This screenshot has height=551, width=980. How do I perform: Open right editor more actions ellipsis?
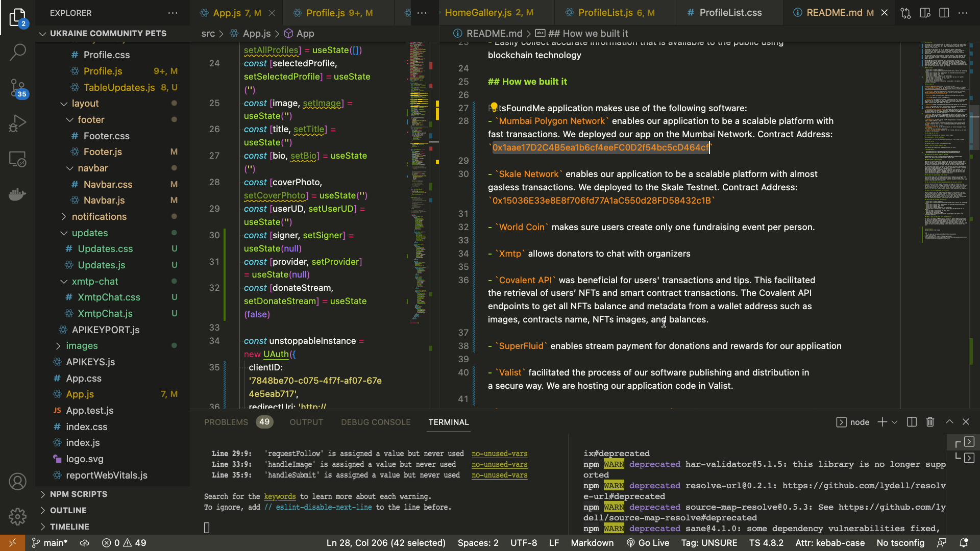pyautogui.click(x=963, y=13)
